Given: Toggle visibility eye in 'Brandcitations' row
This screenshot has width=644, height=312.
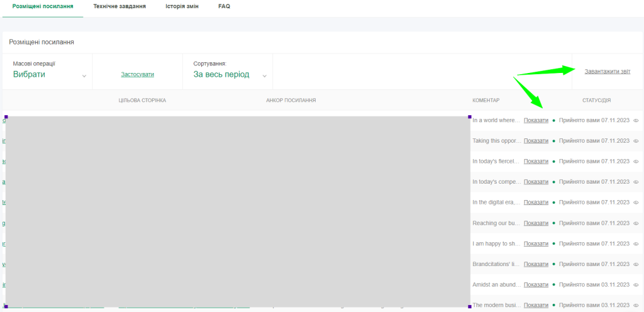Looking at the screenshot, I should point(636,264).
